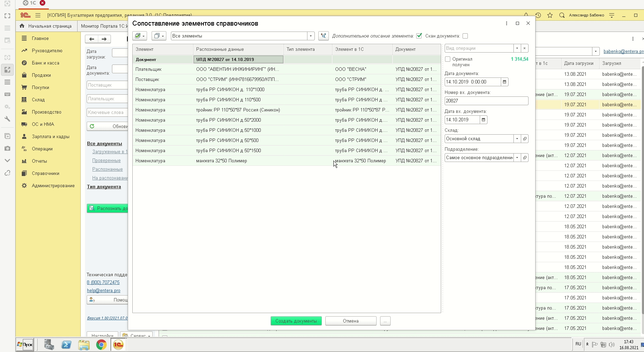
Task: Click matching tool icon beside element filter
Action: pos(323,36)
